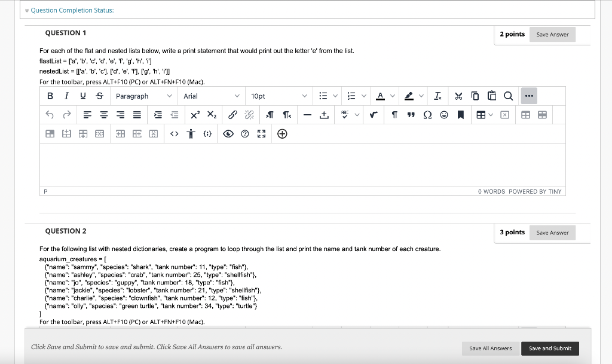Open the Arial font family dropdown
This screenshot has width=612, height=364.
211,96
